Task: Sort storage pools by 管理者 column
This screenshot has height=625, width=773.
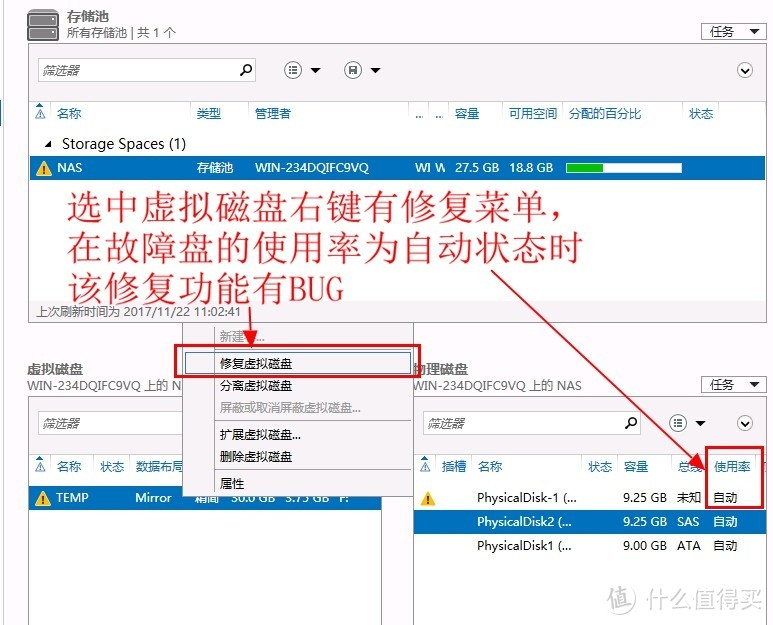Action: (x=273, y=113)
